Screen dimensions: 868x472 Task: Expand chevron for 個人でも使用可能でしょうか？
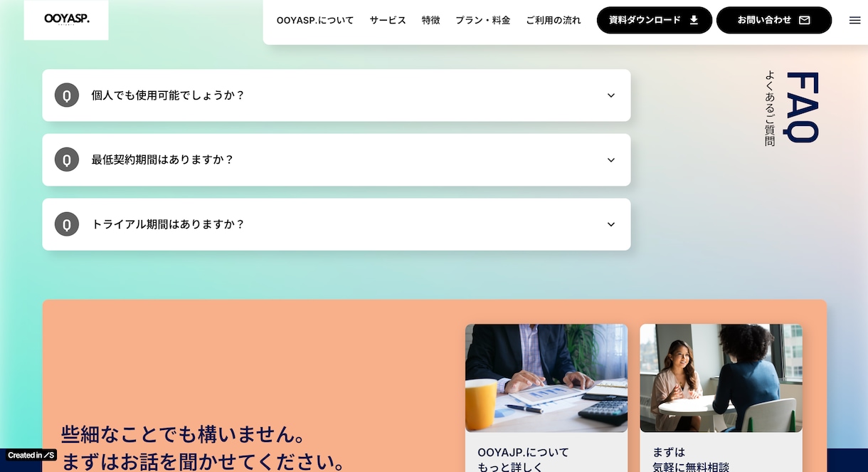click(x=610, y=95)
